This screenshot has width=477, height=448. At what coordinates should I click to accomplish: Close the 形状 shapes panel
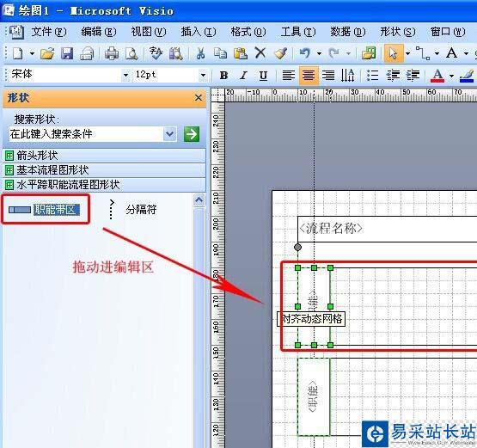[199, 98]
